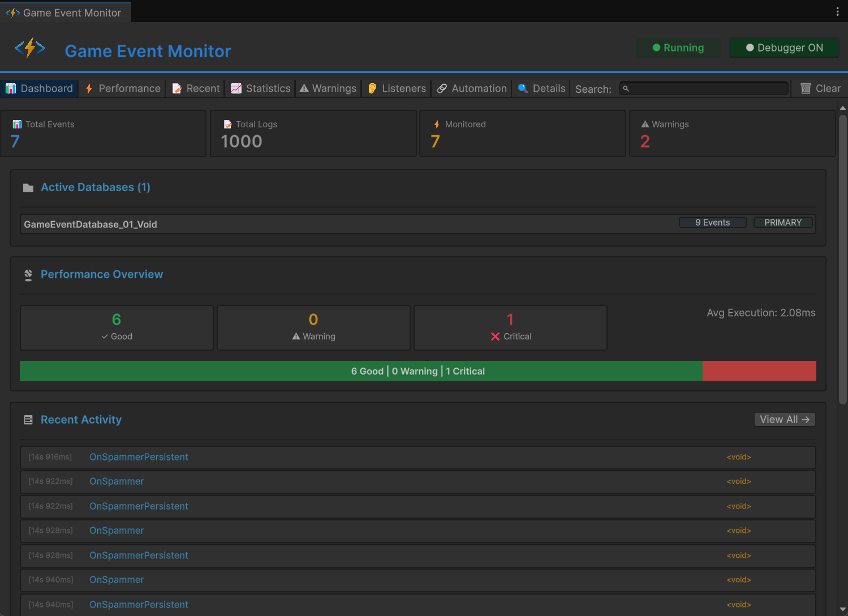
Task: Click the Clear trash icon
Action: point(806,88)
